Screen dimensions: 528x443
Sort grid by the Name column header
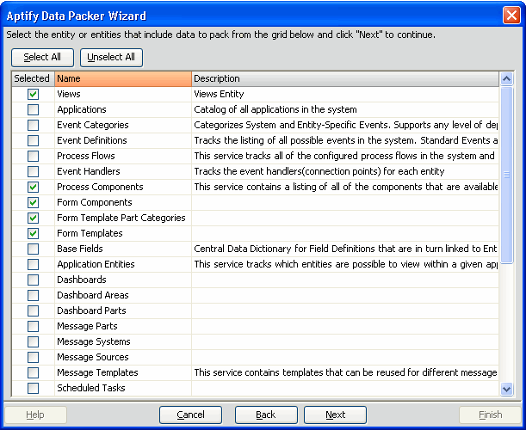tap(123, 79)
